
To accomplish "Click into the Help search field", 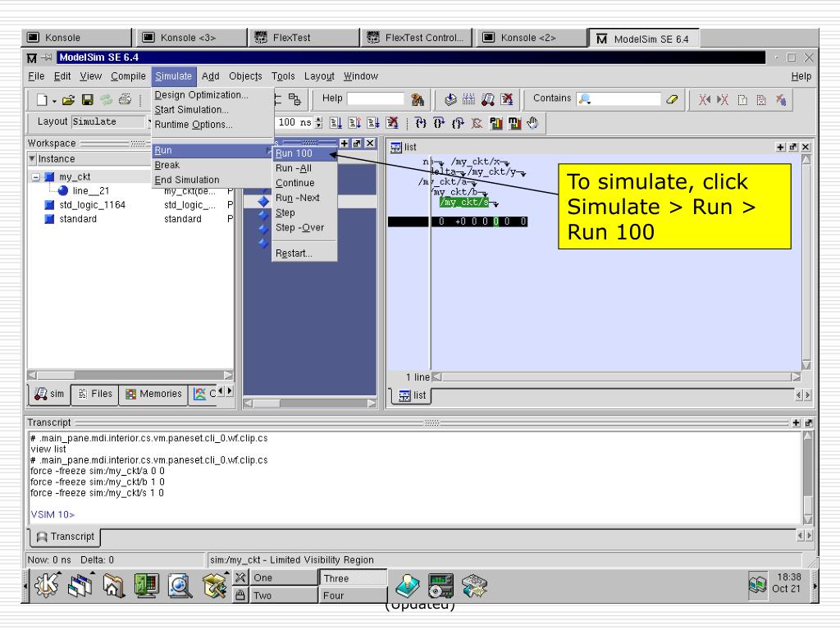I will pyautogui.click(x=376, y=98).
